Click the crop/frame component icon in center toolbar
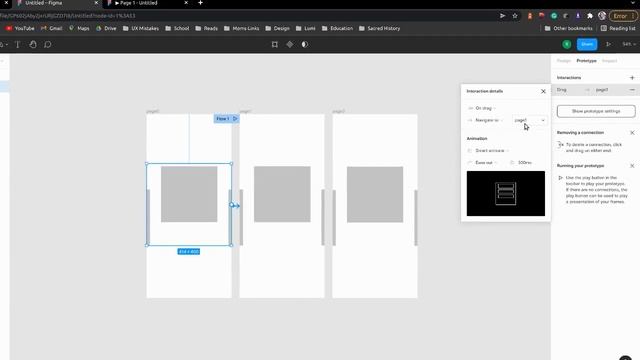This screenshot has width=640, height=360. (x=275, y=44)
